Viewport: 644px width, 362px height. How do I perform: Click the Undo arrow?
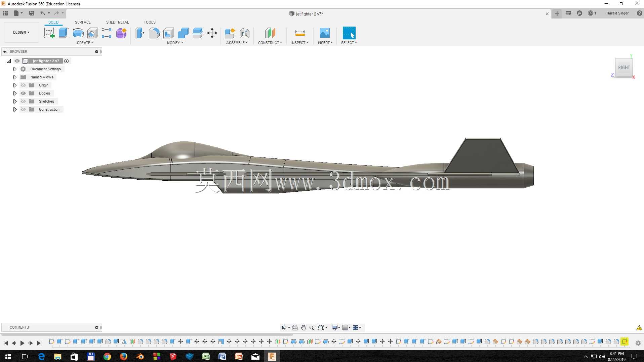click(x=43, y=13)
